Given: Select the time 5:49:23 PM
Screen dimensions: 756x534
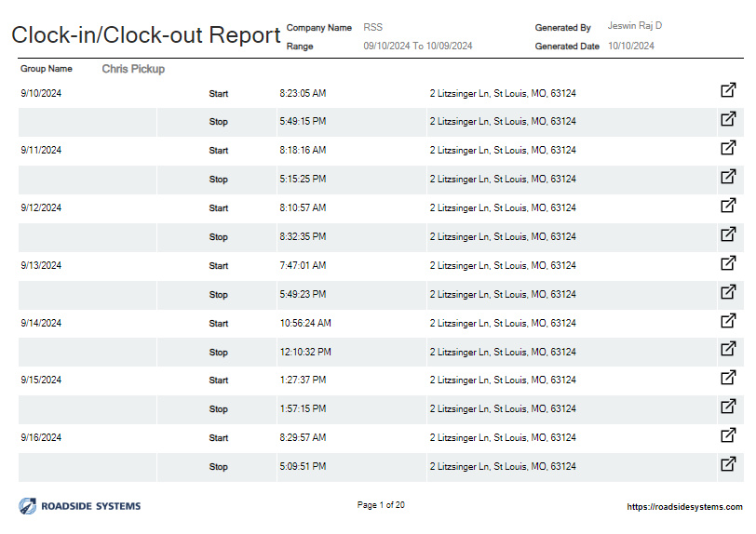Looking at the screenshot, I should coord(303,294).
